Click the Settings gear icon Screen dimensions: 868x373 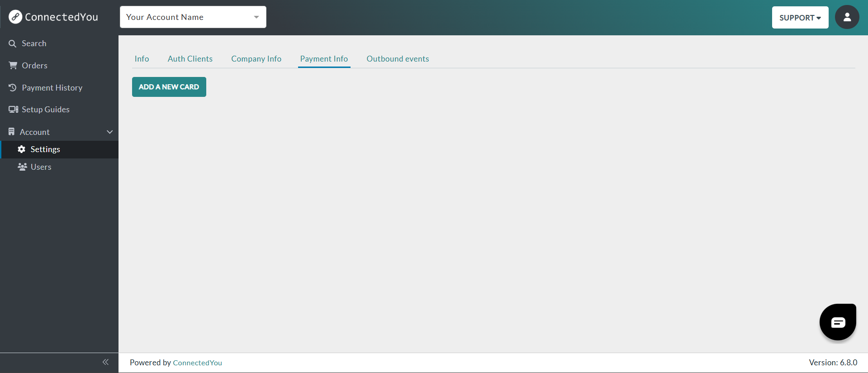coord(21,149)
